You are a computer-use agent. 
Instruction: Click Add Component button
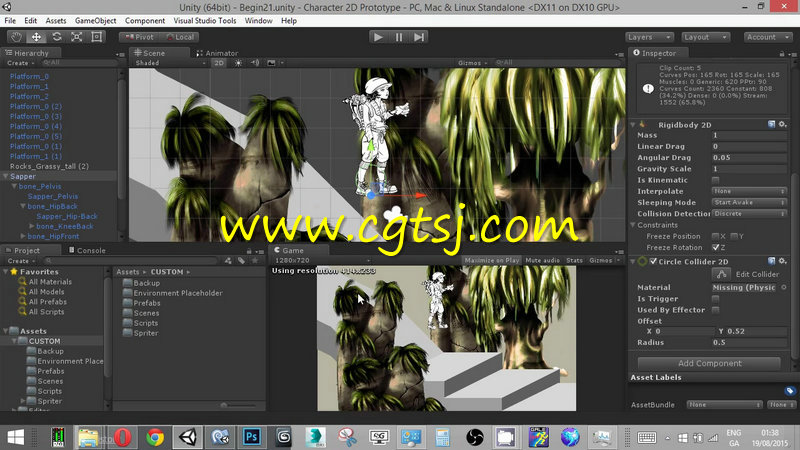pyautogui.click(x=709, y=363)
